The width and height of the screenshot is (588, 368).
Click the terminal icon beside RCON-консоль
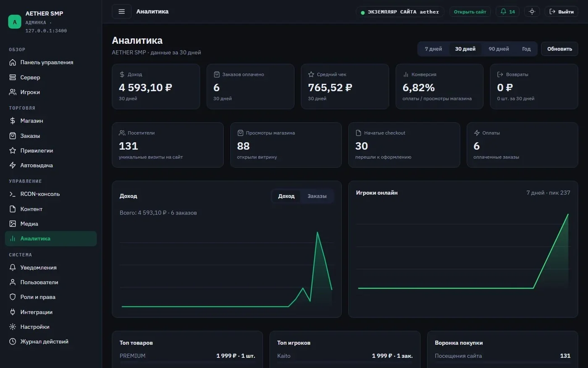click(x=13, y=194)
